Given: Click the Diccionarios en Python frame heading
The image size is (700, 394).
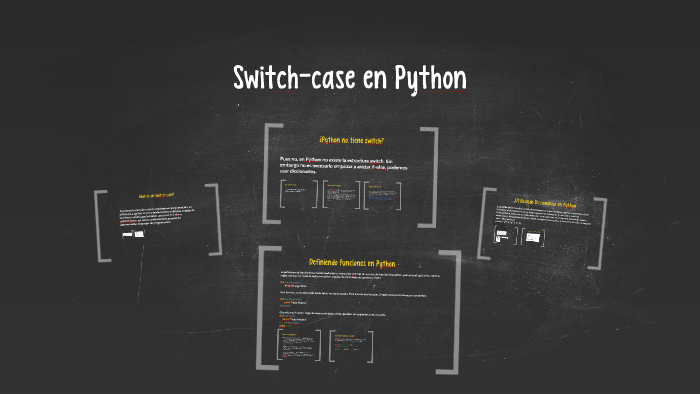Looking at the screenshot, I should coord(545,203).
